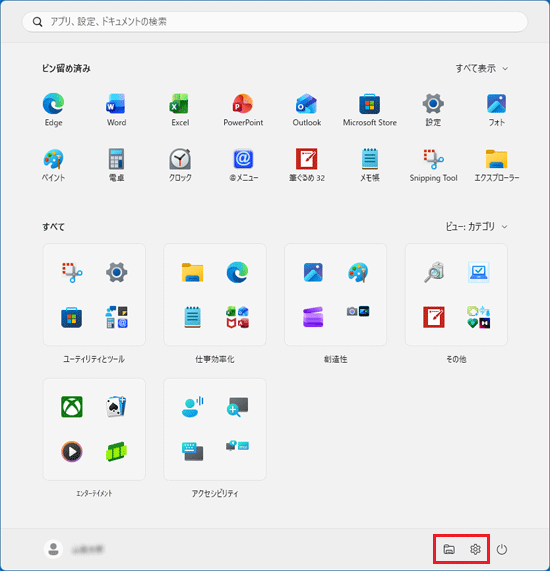Click File Explorer icon in 仕事効率化
The image size is (550, 571).
[x=192, y=272]
